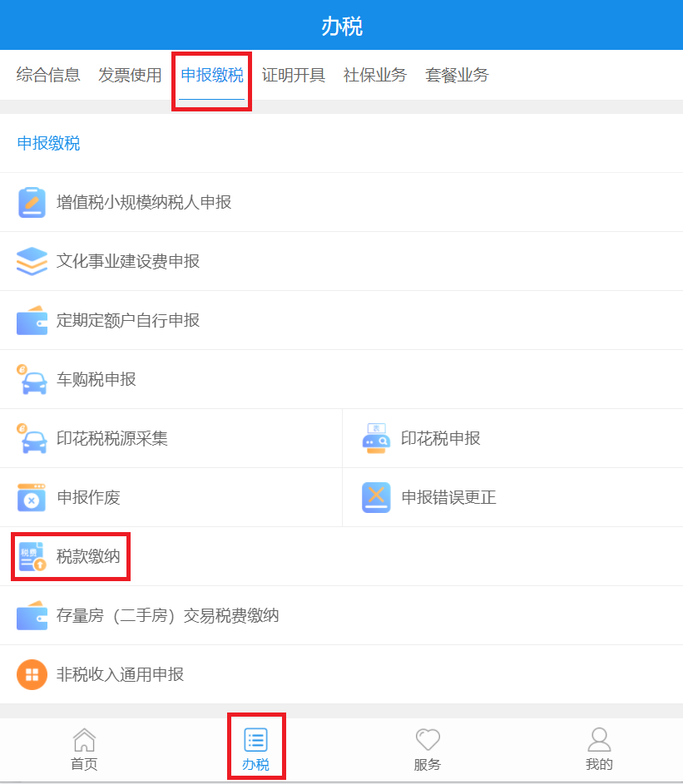Click the 办税 page title in header

click(x=342, y=26)
